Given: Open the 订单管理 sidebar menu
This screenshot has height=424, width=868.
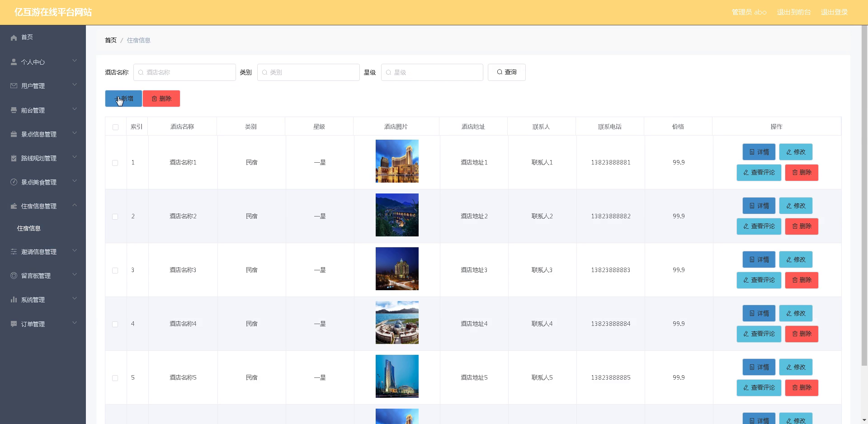Looking at the screenshot, I should [43, 324].
